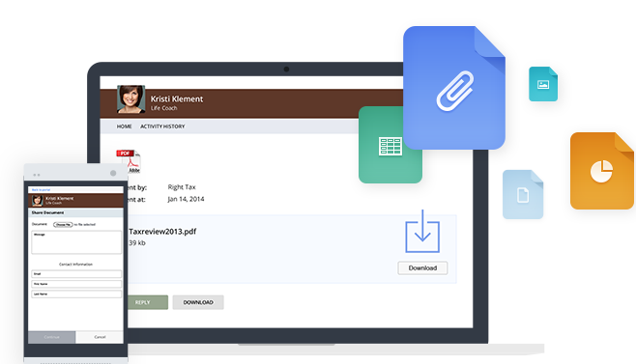The image size is (636, 364).
Task: Click the blue download arrow icon
Action: pos(422,232)
